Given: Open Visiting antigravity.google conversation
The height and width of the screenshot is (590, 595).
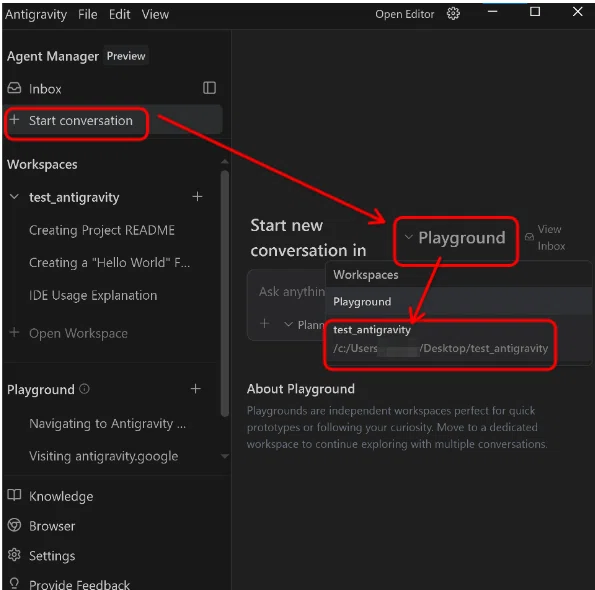Looking at the screenshot, I should pyautogui.click(x=104, y=456).
